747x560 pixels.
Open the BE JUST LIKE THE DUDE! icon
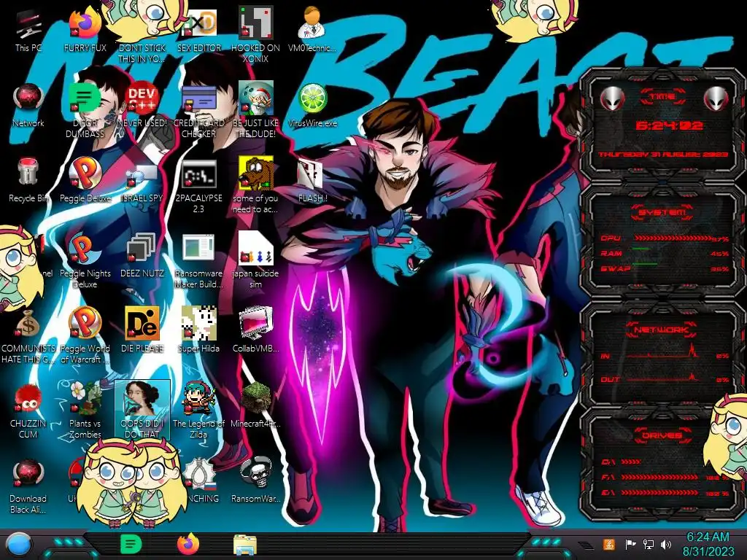click(255, 111)
